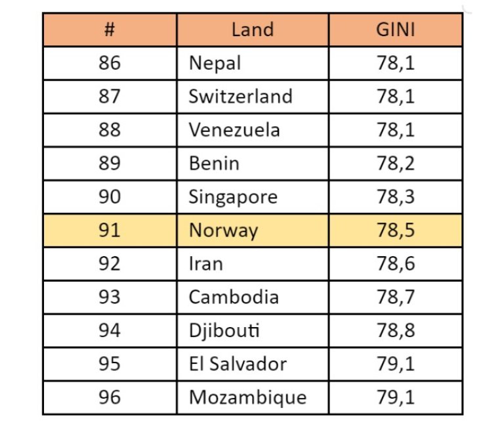
Task: Click the Land column header
Action: coord(253,30)
